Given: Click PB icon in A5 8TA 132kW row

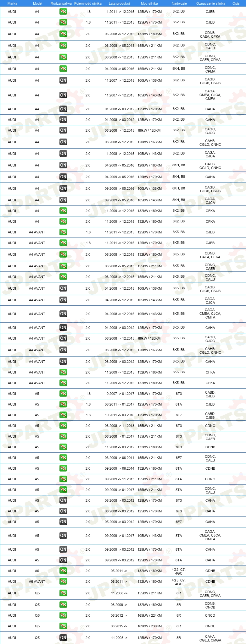Looking at the screenshot, I should coord(63,468).
